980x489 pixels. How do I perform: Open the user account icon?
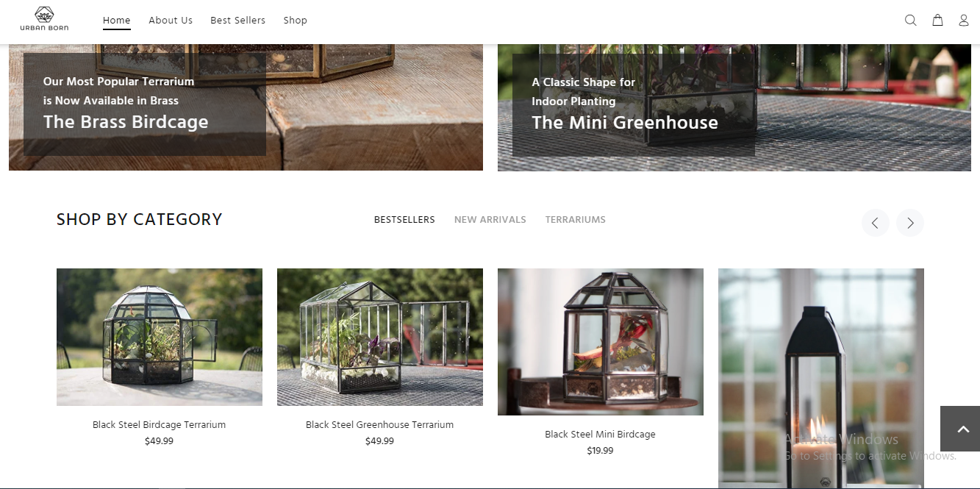tap(964, 21)
